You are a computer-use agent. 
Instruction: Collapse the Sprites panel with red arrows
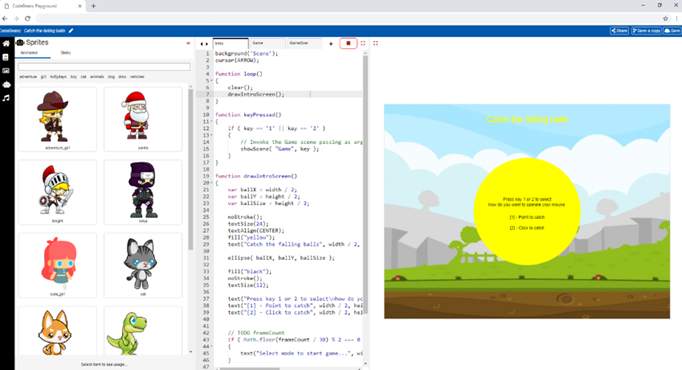click(188, 43)
